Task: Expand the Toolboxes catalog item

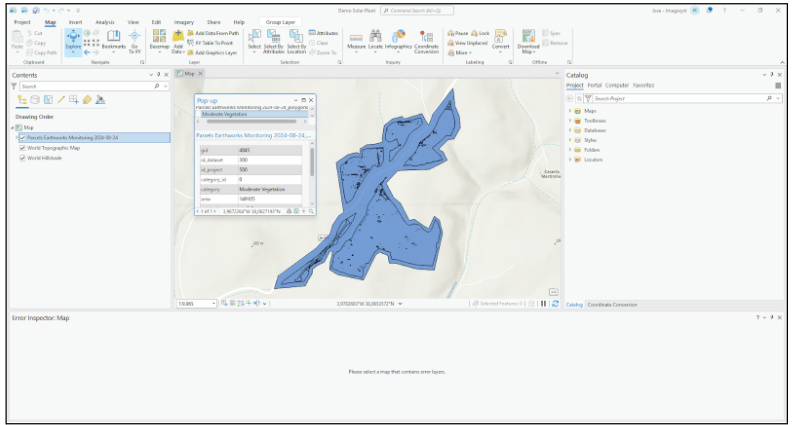Action: coord(570,121)
